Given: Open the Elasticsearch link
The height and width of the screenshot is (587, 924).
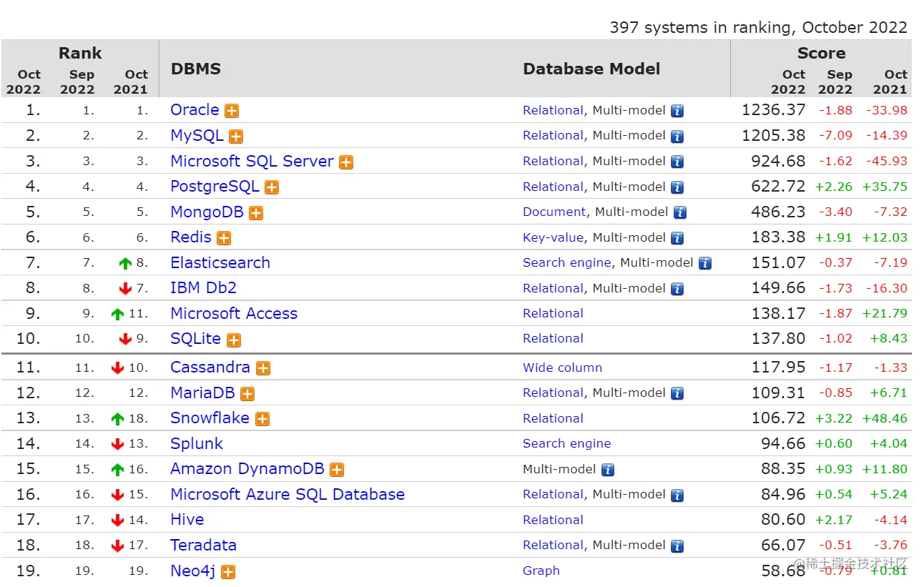Looking at the screenshot, I should (x=220, y=262).
